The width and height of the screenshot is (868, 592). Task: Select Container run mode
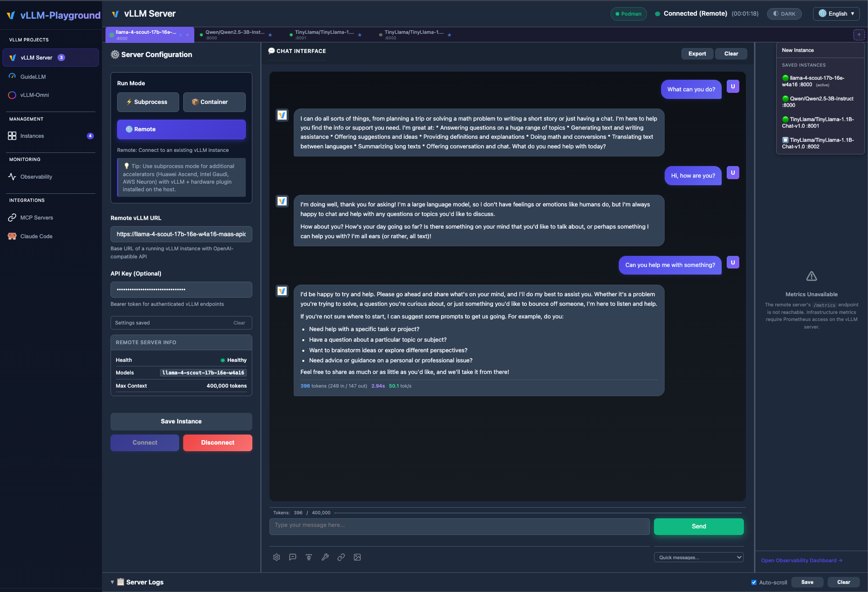tap(214, 102)
